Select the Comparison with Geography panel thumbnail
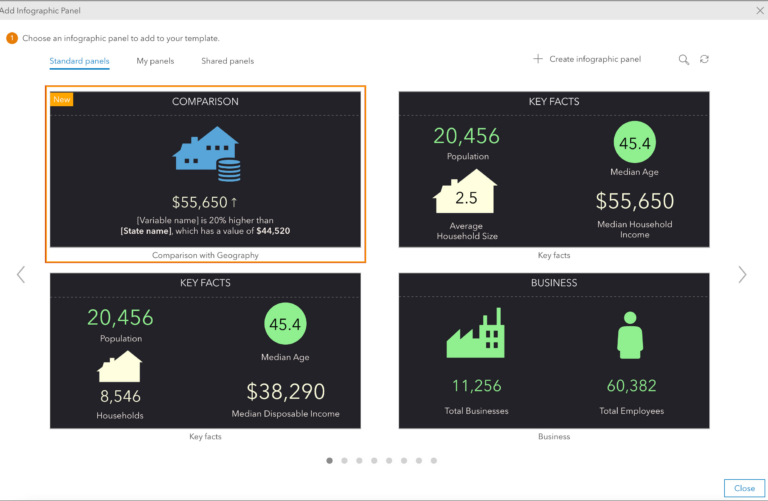 point(205,169)
